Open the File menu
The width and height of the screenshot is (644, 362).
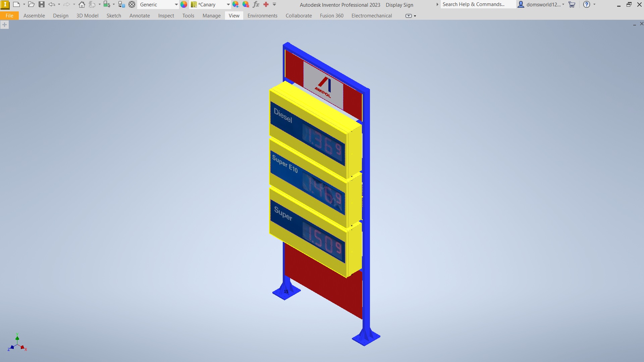9,16
